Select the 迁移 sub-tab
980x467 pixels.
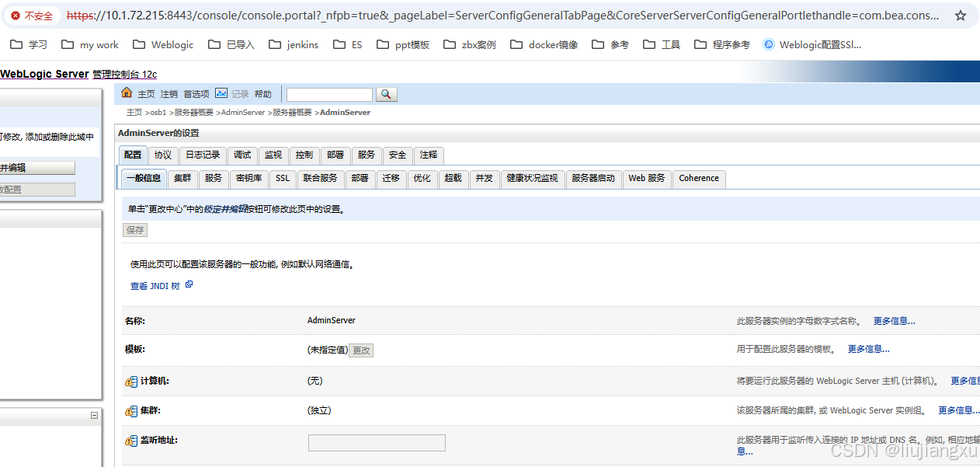391,178
